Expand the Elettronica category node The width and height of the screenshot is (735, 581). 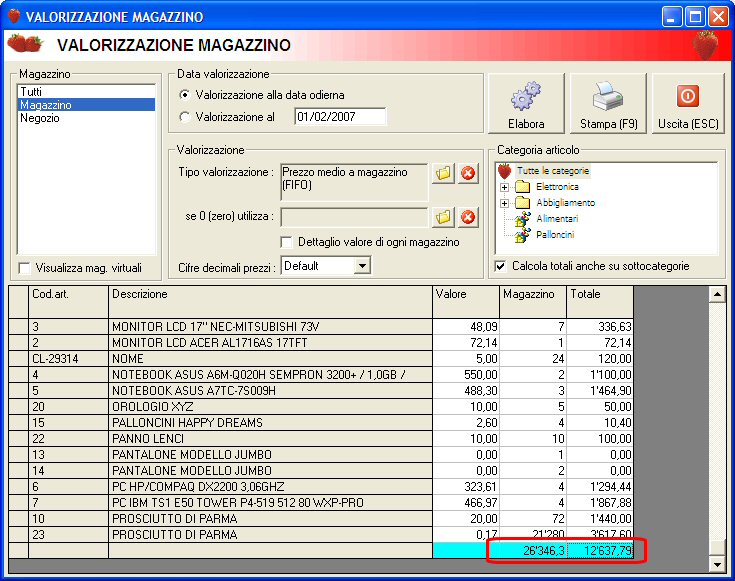pyautogui.click(x=504, y=187)
